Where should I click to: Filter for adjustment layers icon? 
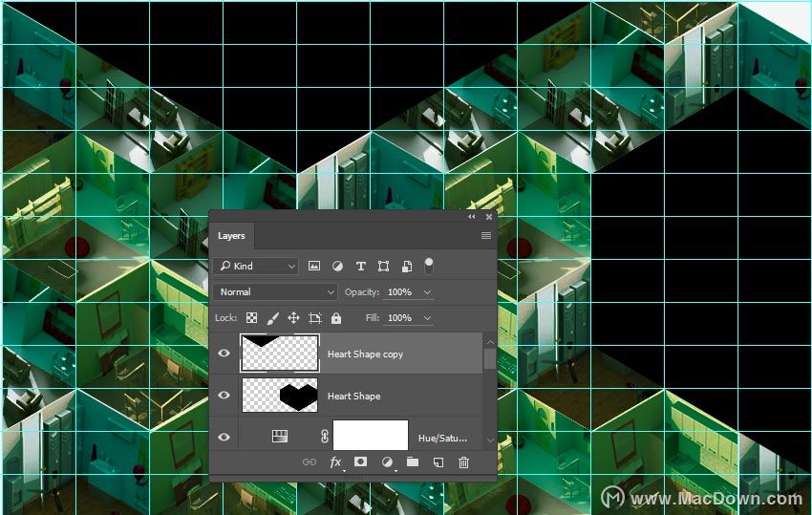tap(337, 266)
